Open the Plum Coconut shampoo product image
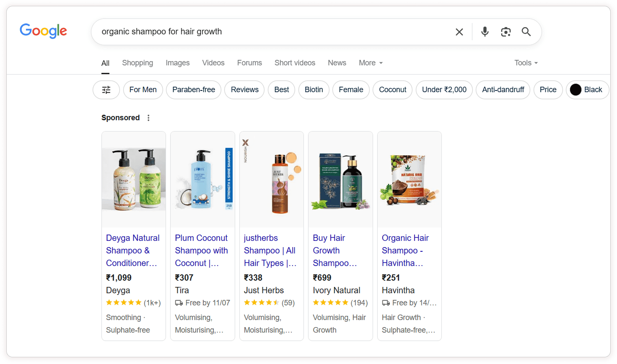617x364 pixels. (x=203, y=179)
